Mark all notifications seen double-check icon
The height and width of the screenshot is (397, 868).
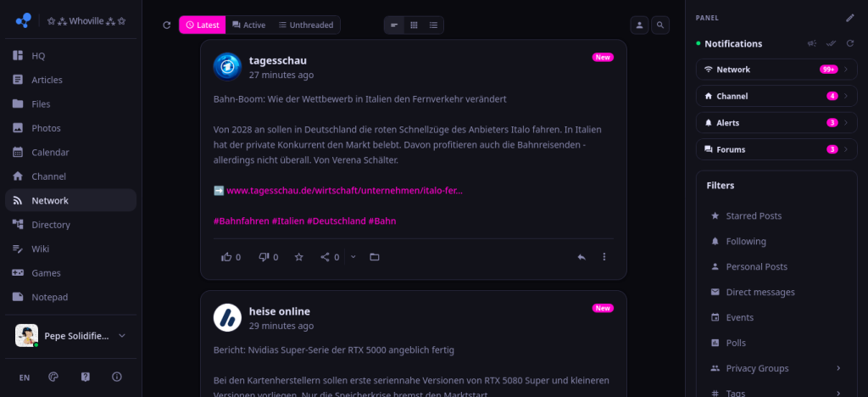(x=831, y=43)
